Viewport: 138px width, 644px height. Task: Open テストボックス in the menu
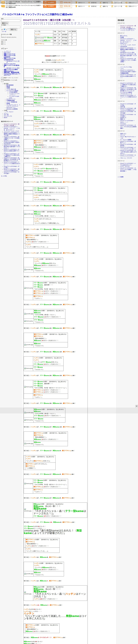[x=8, y=116]
